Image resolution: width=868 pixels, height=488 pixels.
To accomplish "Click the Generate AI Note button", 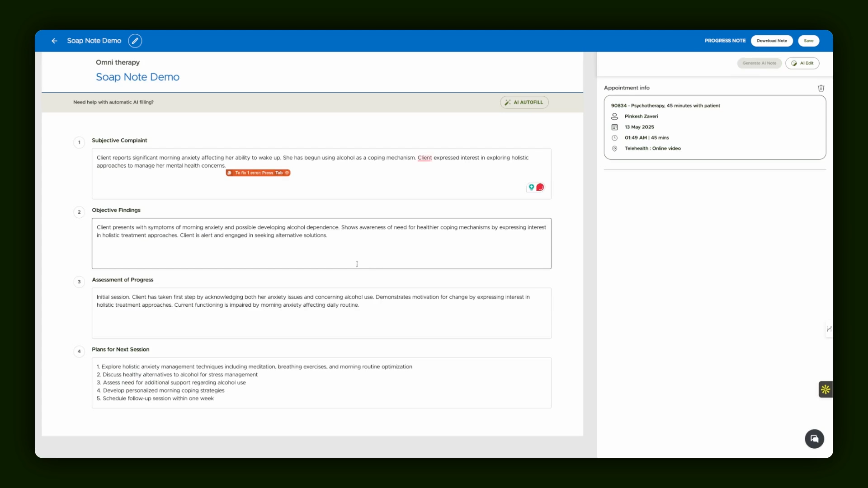I will pyautogui.click(x=759, y=63).
